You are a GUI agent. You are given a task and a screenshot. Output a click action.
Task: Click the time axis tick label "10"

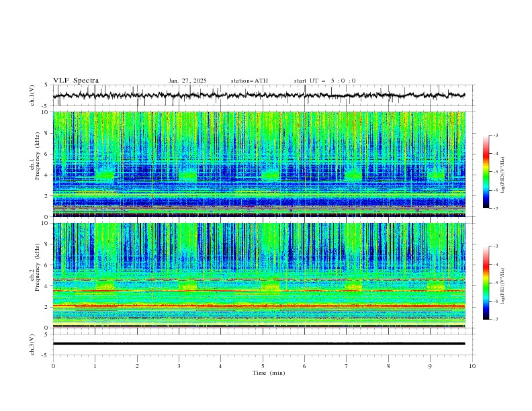472,366
